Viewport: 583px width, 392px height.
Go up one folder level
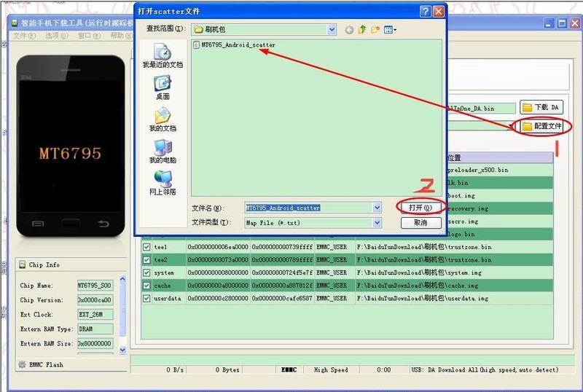coord(362,30)
